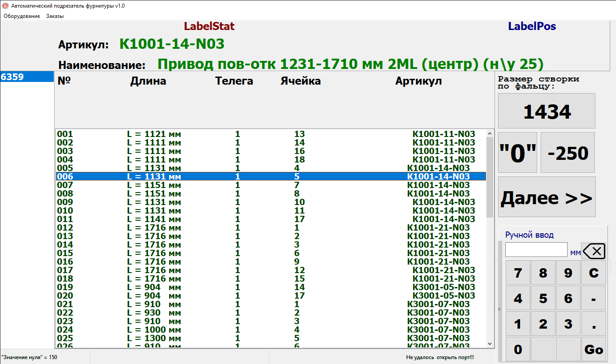Select row 021 in the parts list
Screen dimensions: 616x364
(x=271, y=304)
